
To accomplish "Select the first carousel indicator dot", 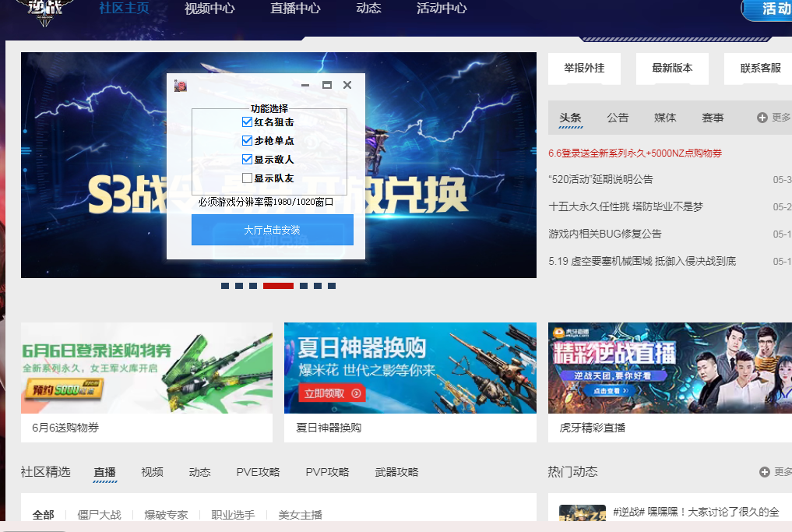I will point(225,286).
